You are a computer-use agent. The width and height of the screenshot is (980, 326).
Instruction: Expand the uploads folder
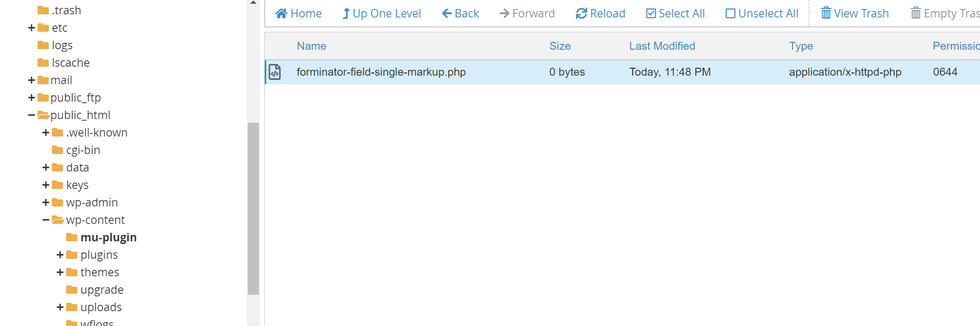pyautogui.click(x=60, y=307)
